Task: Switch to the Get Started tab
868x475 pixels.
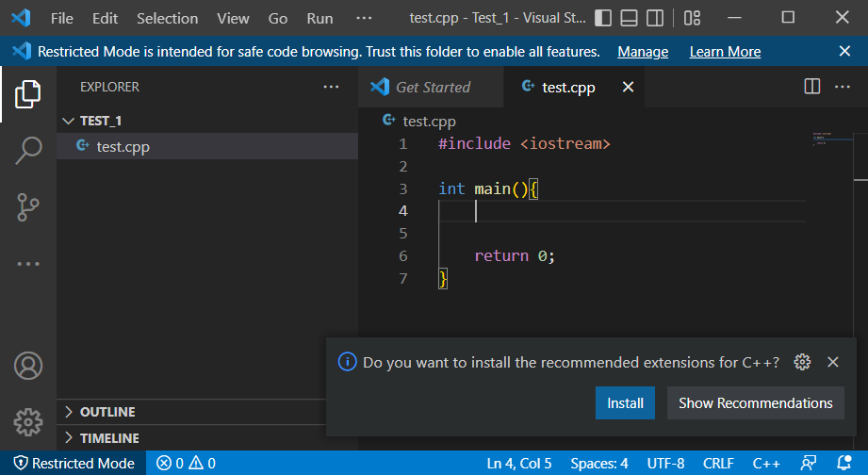Action: pyautogui.click(x=432, y=87)
